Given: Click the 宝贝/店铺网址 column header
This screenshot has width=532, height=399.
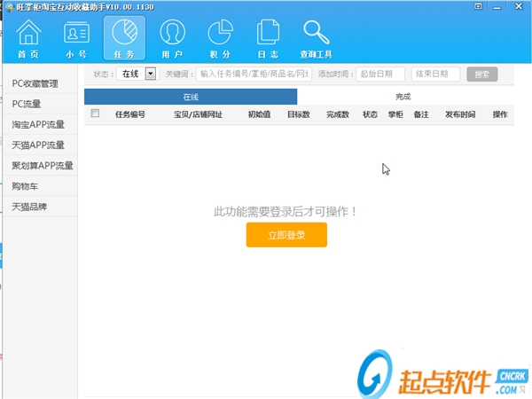Looking at the screenshot, I should (x=198, y=114).
